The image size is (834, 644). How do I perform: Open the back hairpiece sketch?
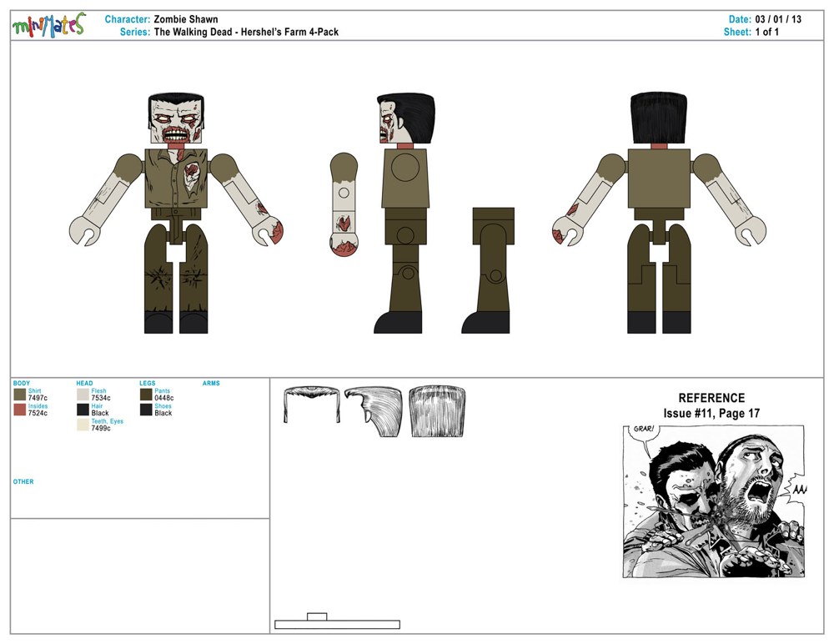(x=437, y=412)
